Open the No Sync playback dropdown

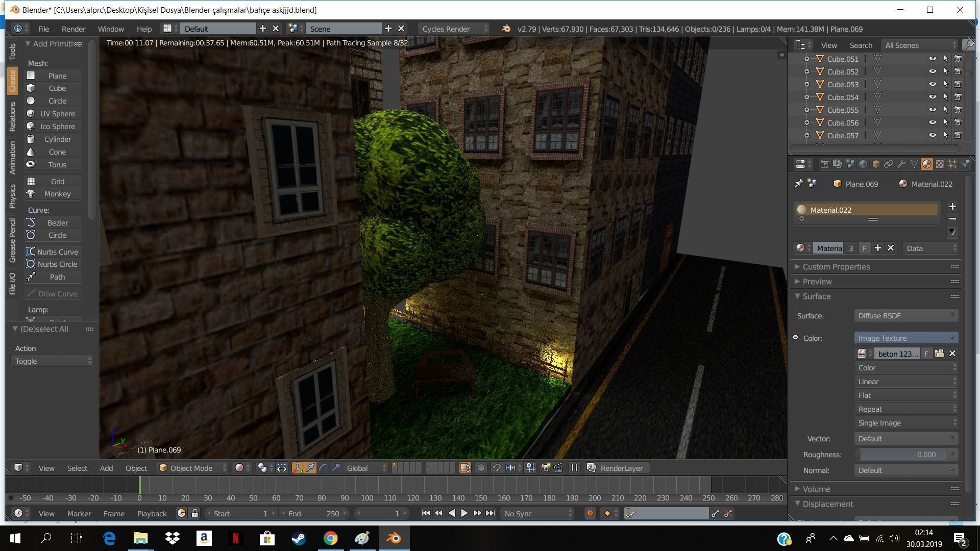tap(537, 513)
